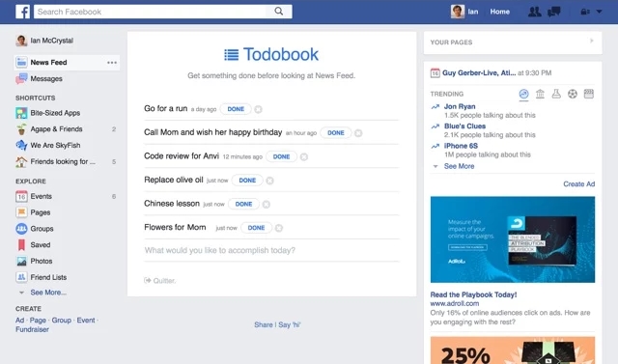The width and height of the screenshot is (618, 364).
Task: Select Entertainment trending clapperboard icon
Action: coord(588,94)
